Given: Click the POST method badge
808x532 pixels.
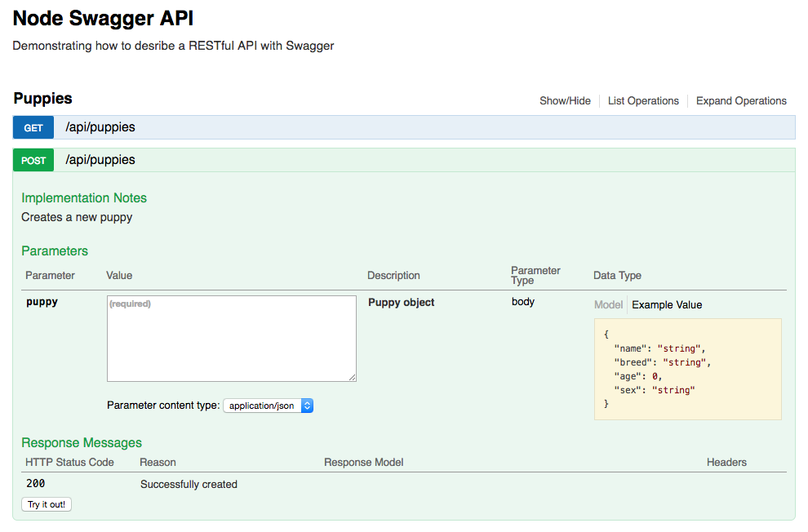Looking at the screenshot, I should (33, 160).
